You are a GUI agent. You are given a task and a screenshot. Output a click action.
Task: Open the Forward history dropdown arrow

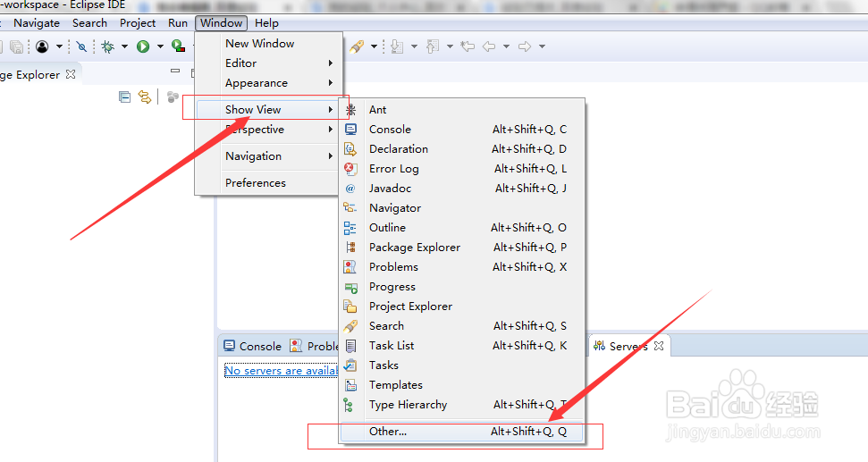[x=542, y=46]
